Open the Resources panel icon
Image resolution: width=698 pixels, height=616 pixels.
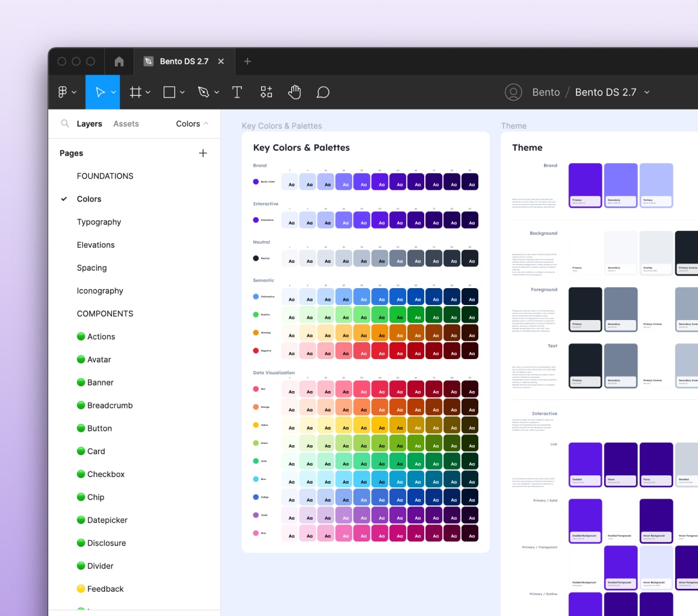point(266,91)
